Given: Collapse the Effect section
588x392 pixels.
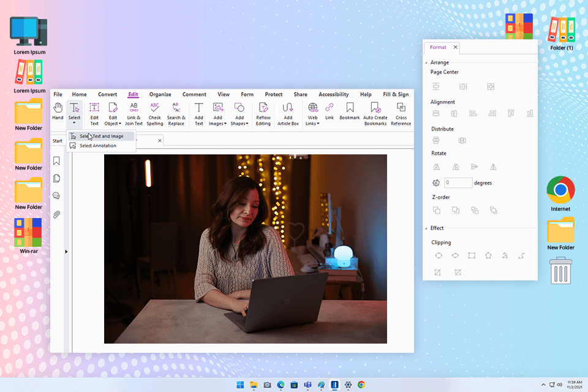Looking at the screenshot, I should [x=426, y=228].
